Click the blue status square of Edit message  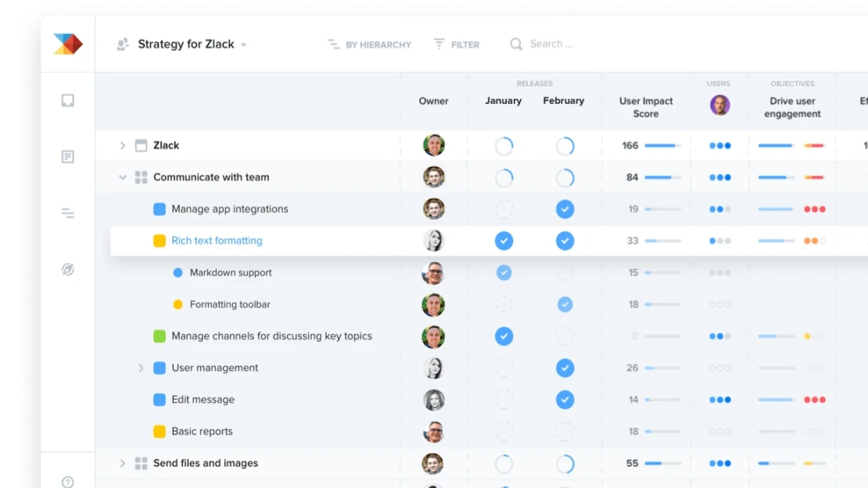160,400
